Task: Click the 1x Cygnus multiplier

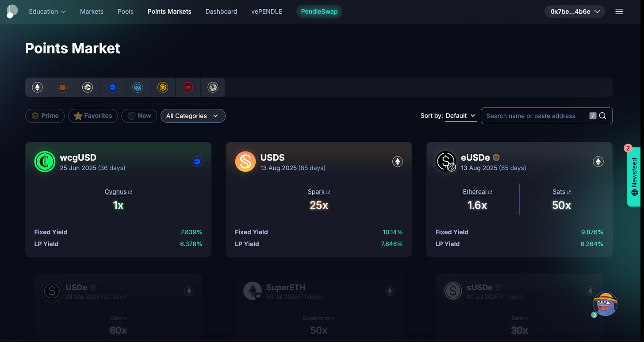Action: pos(118,205)
